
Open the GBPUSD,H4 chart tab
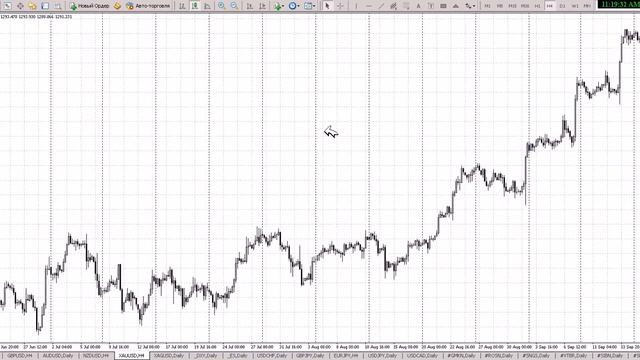[19, 356]
